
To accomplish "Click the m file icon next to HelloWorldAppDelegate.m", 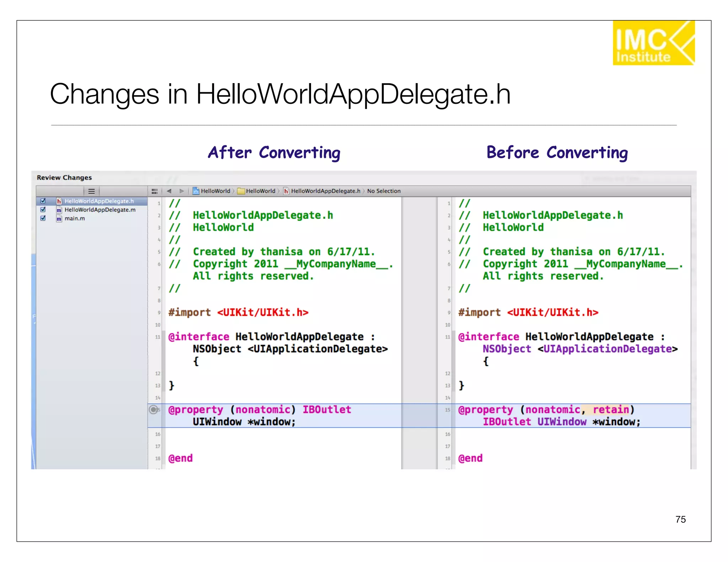I will 59,210.
